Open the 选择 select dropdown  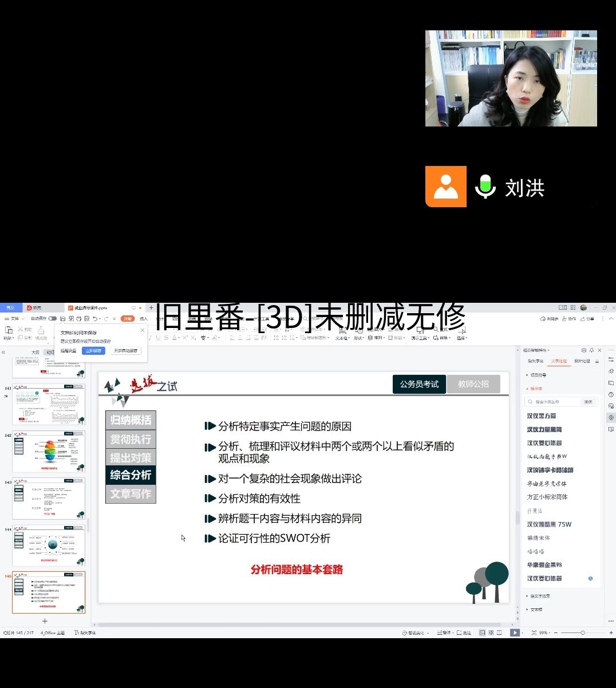(461, 338)
